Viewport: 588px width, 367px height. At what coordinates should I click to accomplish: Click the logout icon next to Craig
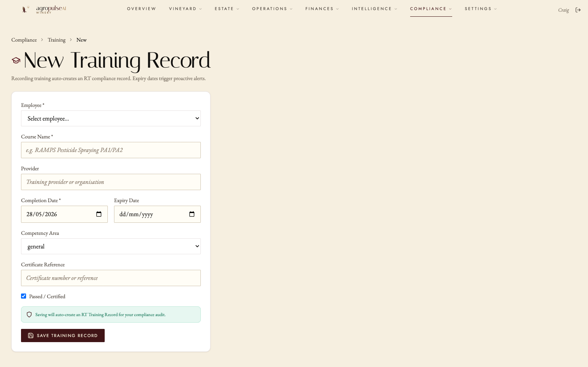point(578,10)
